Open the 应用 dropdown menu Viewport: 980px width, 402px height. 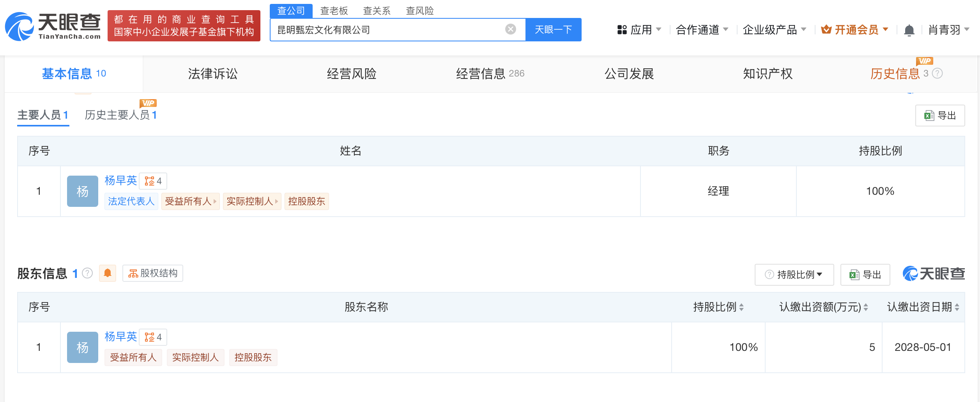[x=640, y=30]
